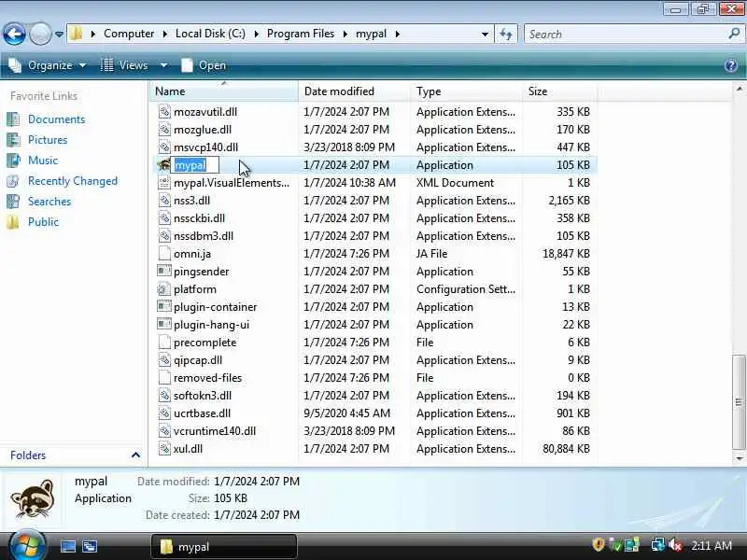Click the search magnifier icon
The image size is (747, 560).
[734, 34]
